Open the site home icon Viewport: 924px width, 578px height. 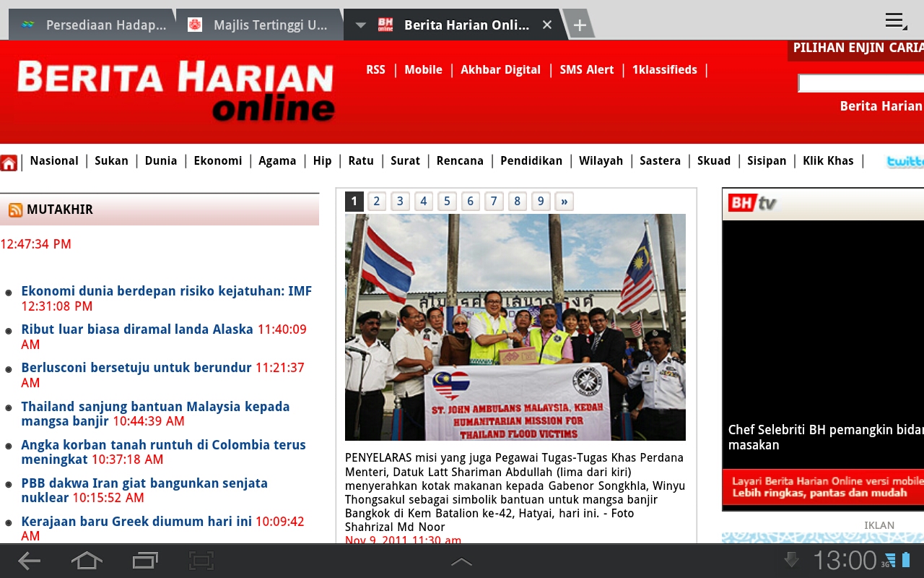pos(9,162)
